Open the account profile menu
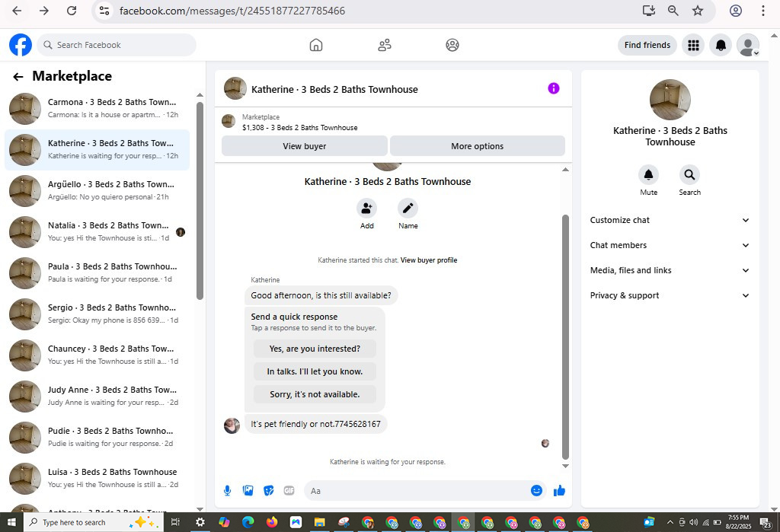The image size is (780, 532). (x=748, y=45)
